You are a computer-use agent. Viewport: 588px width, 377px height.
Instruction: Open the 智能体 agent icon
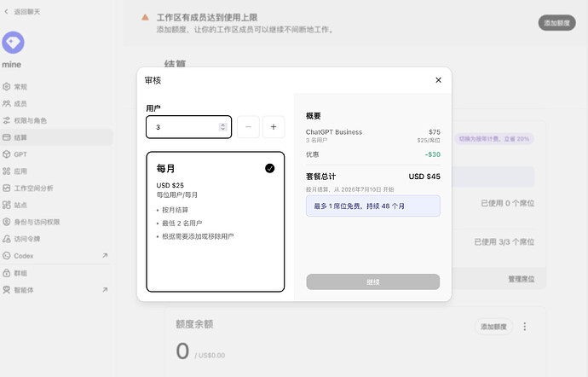pyautogui.click(x=6, y=290)
